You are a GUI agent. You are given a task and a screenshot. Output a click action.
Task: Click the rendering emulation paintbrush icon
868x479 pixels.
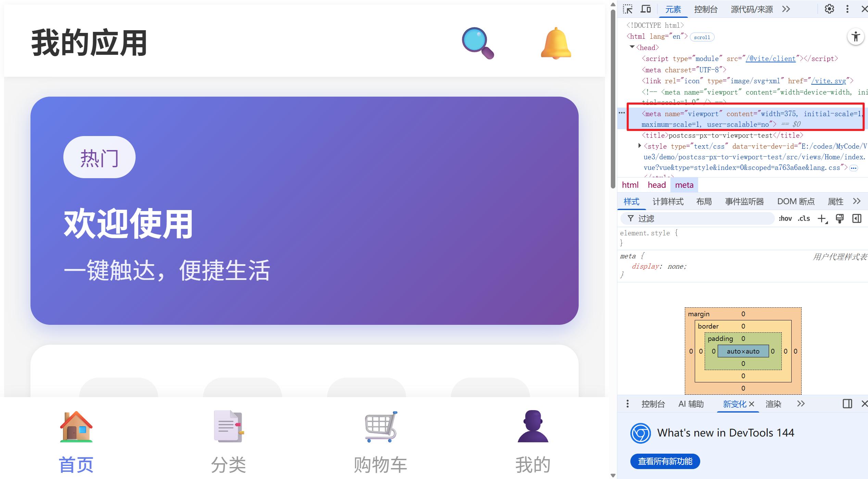coord(840,219)
